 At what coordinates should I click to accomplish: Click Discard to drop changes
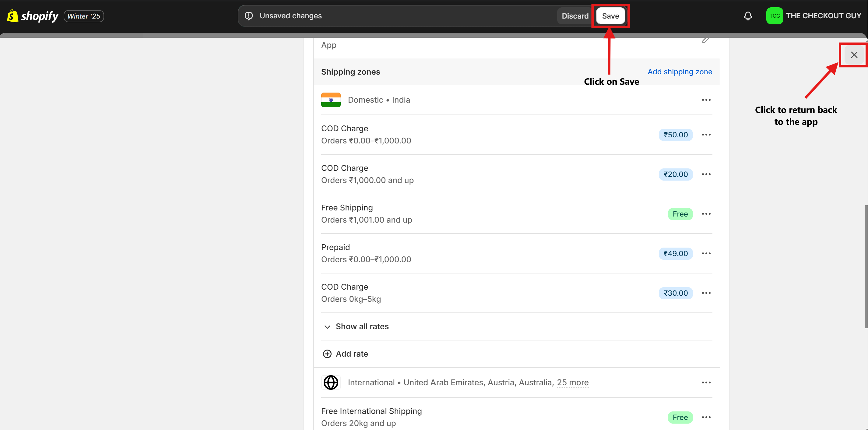point(575,16)
